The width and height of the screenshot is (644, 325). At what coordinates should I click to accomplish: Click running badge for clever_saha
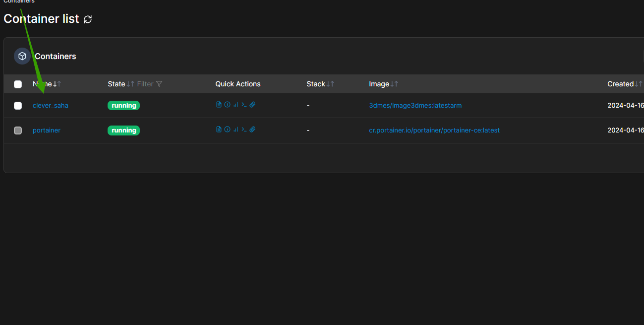click(123, 105)
